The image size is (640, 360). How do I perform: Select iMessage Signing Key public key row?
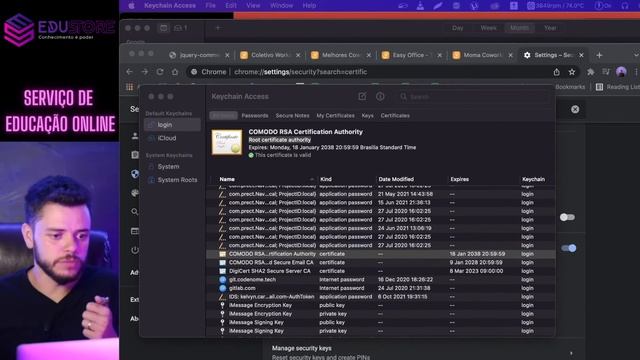tap(380, 322)
